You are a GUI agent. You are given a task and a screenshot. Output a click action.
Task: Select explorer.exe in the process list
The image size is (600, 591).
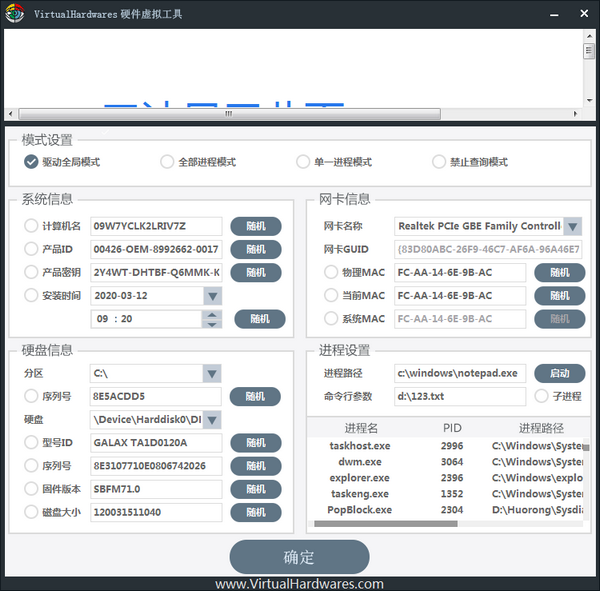[359, 478]
